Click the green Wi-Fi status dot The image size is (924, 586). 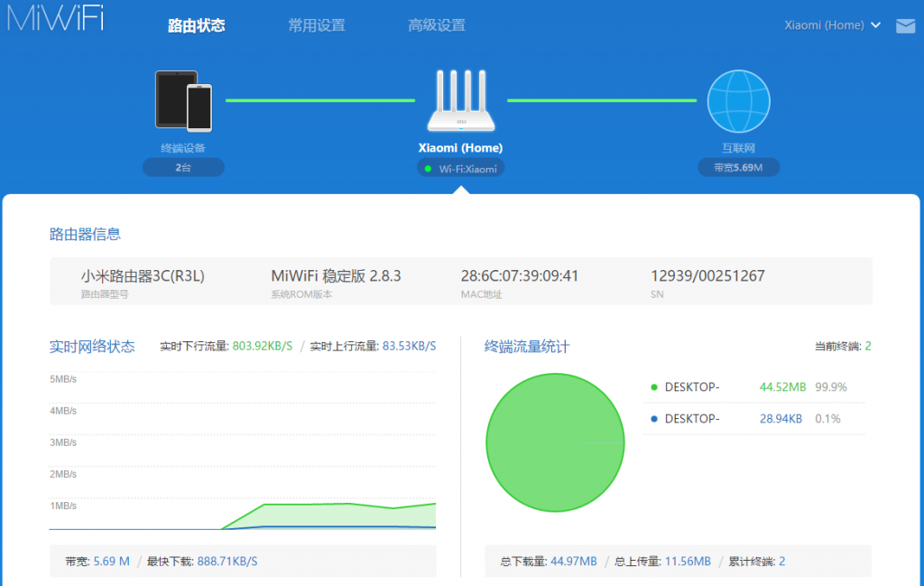(x=428, y=169)
